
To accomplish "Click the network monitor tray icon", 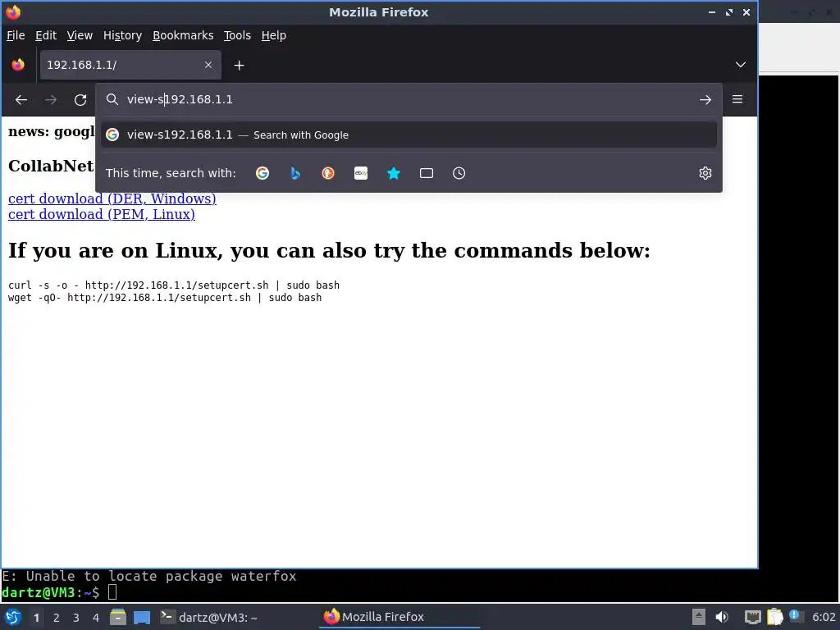I will click(753, 617).
